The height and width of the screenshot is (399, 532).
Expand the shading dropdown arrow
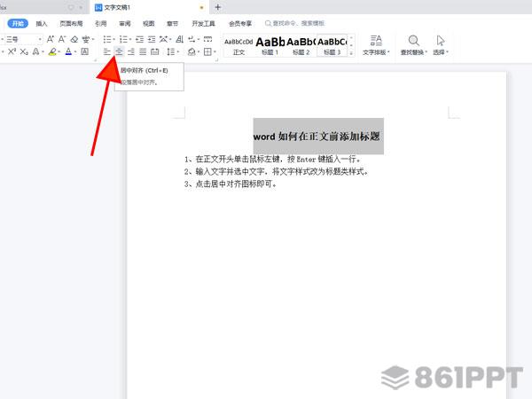199,52
